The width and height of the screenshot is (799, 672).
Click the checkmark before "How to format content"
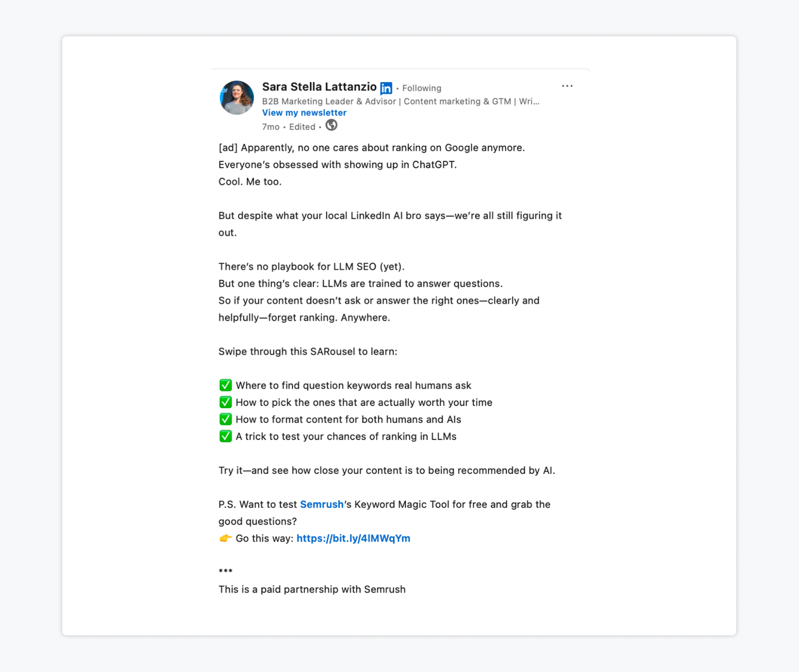click(225, 419)
